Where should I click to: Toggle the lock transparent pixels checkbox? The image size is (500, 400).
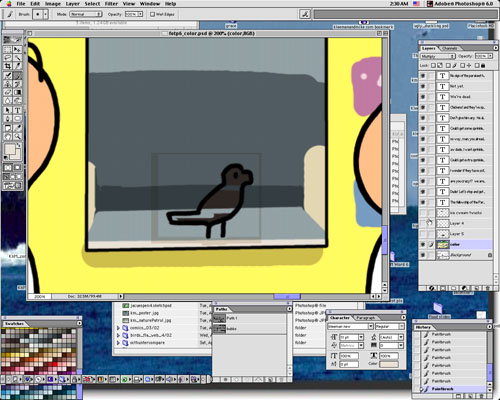[x=433, y=65]
